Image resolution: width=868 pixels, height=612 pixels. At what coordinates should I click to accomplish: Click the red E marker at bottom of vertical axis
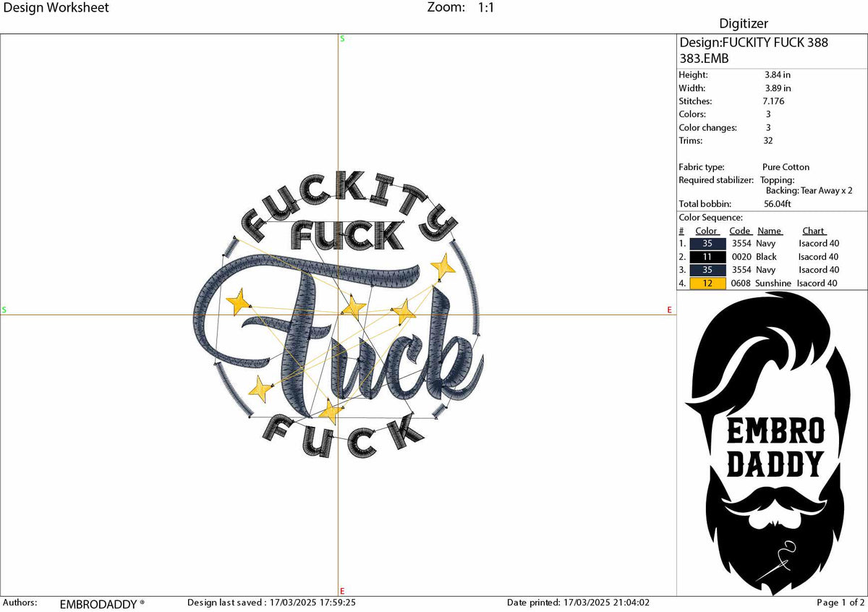click(x=342, y=591)
